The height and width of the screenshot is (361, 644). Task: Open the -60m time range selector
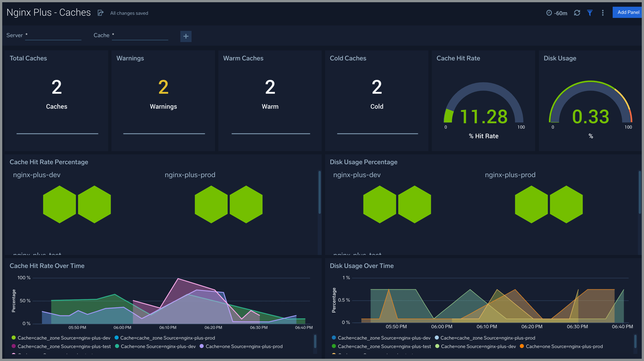point(561,13)
